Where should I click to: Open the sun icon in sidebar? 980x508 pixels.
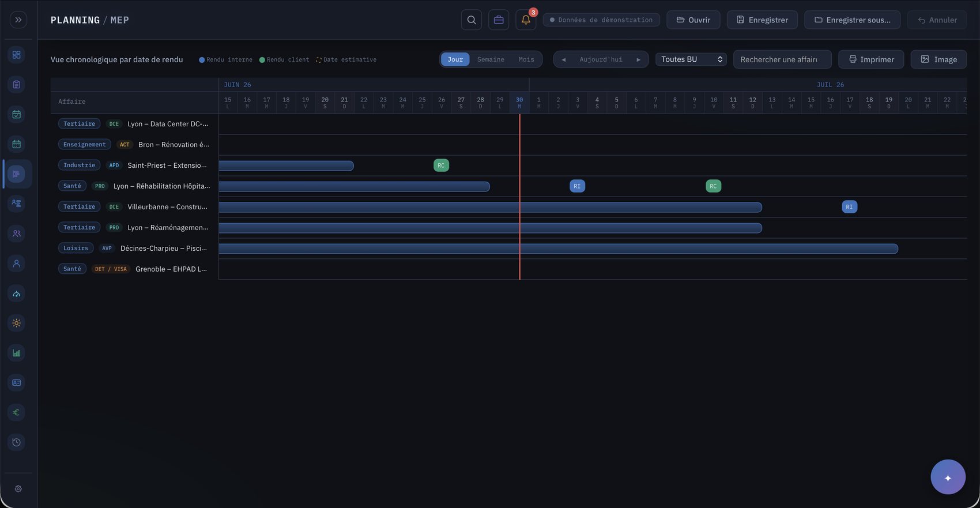pos(17,323)
